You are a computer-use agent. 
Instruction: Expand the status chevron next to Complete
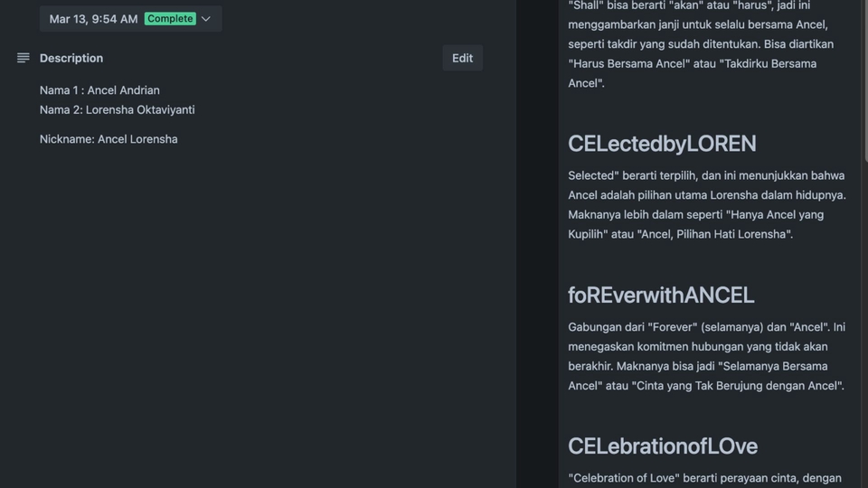(x=206, y=19)
